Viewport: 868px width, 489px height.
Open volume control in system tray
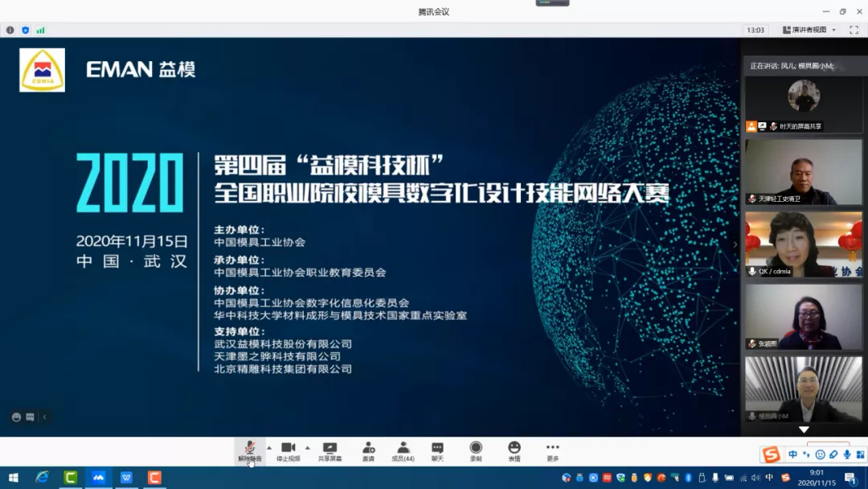[x=755, y=478]
